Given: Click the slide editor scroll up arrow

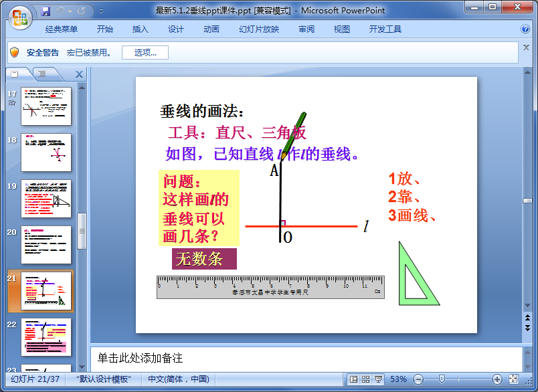Looking at the screenshot, I should 527,72.
